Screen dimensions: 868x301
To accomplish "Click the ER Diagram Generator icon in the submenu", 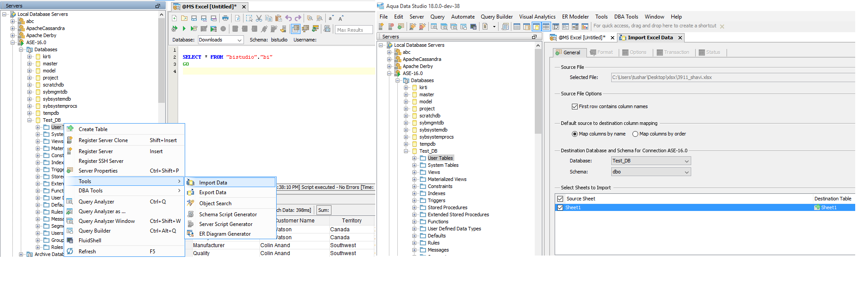I will (x=190, y=233).
